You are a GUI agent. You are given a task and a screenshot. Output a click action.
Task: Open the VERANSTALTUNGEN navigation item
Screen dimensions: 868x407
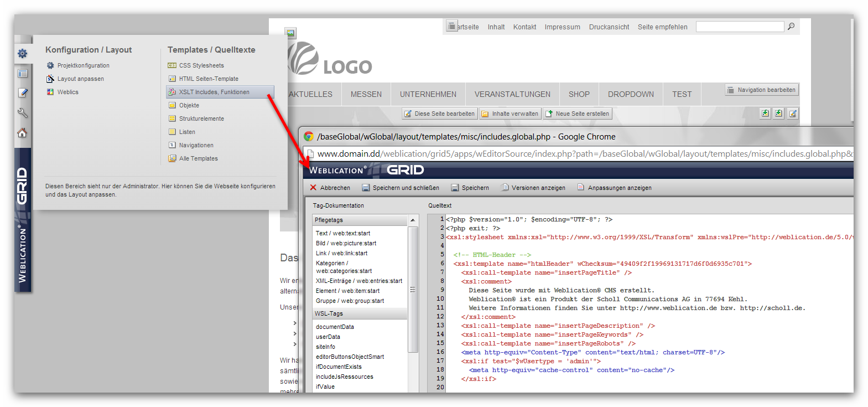[512, 94]
